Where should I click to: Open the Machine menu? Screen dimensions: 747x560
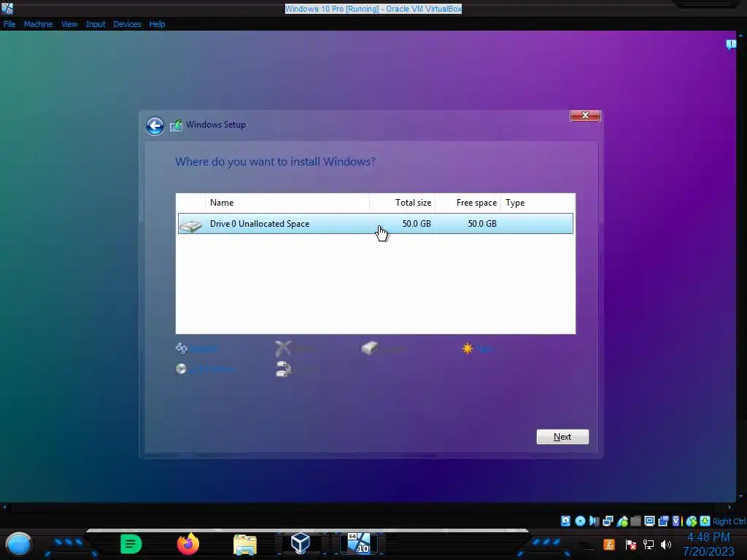point(38,24)
